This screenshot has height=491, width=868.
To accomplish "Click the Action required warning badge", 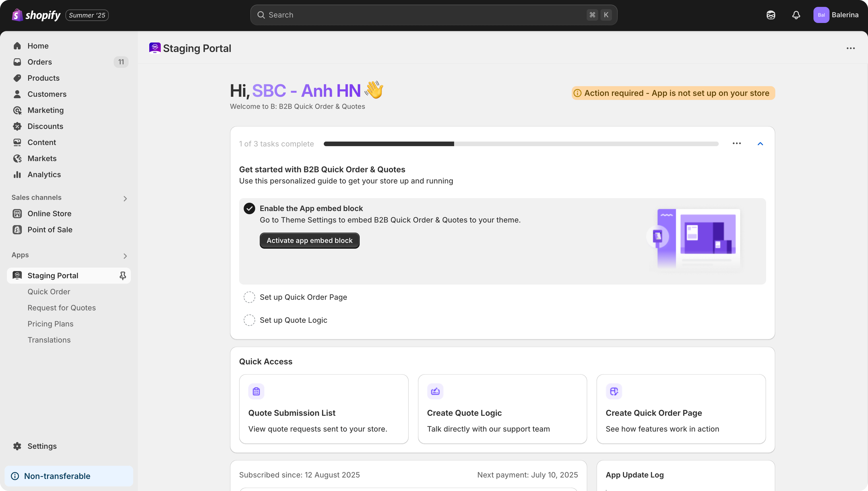I will click(673, 93).
